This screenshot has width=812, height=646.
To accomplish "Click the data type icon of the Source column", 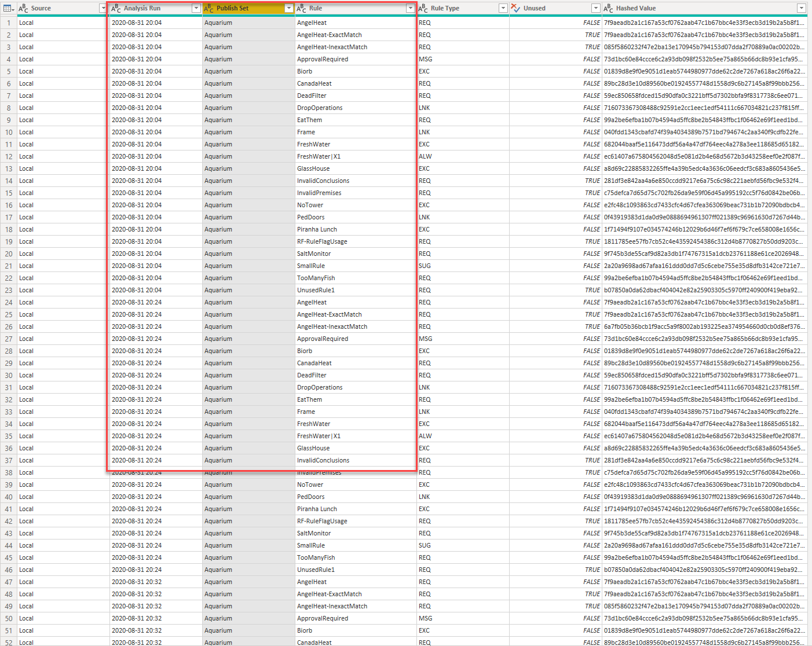I will [23, 8].
